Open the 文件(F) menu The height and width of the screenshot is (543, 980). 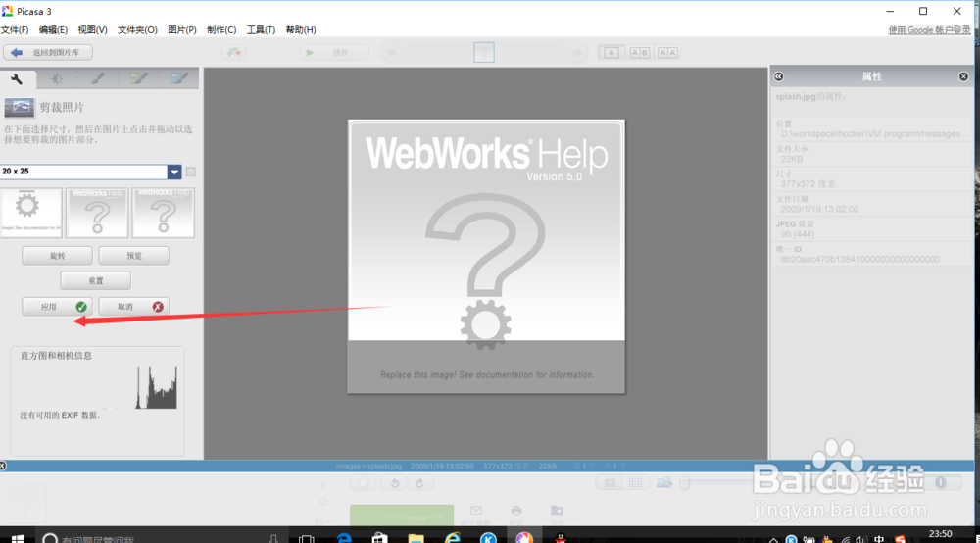click(x=15, y=30)
